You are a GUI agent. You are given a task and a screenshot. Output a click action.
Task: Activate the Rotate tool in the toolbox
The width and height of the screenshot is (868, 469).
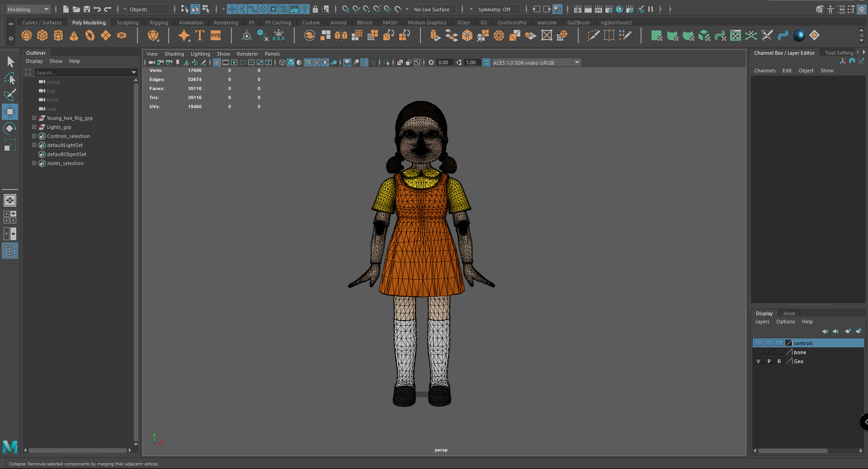(10, 128)
